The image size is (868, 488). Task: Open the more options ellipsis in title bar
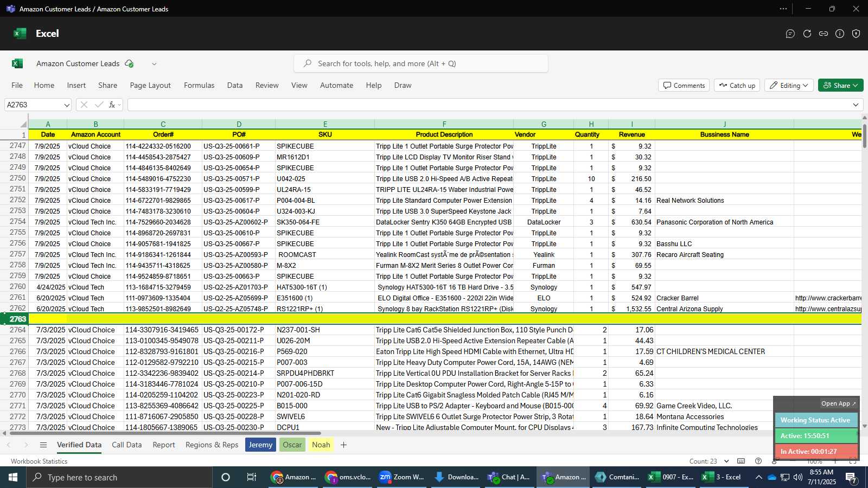(x=783, y=9)
